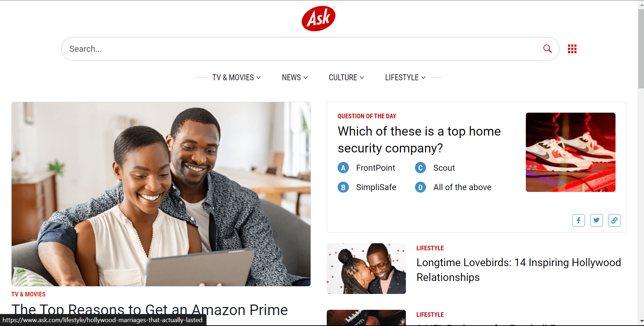This screenshot has height=326, width=644.
Task: Share question on Twitter
Action: click(597, 220)
